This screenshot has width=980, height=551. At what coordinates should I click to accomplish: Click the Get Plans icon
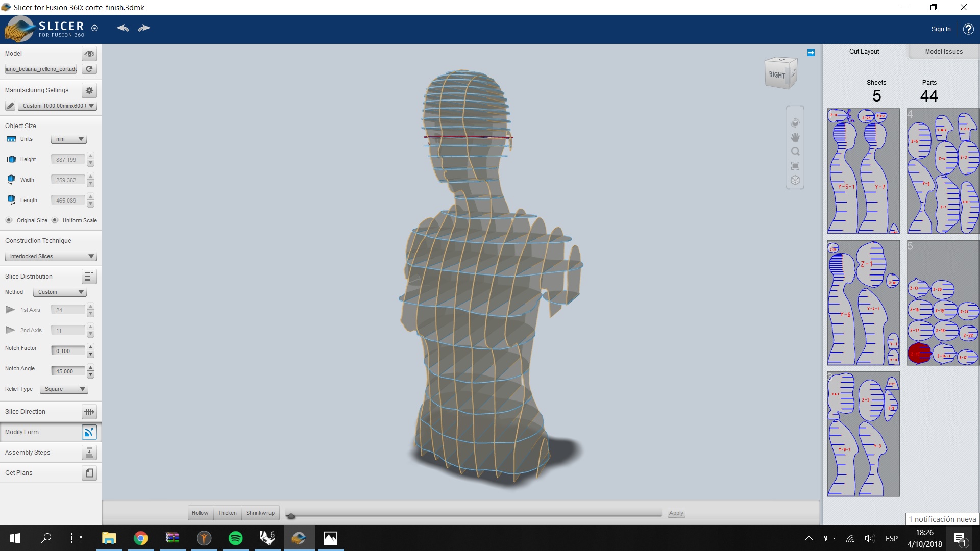pyautogui.click(x=89, y=473)
